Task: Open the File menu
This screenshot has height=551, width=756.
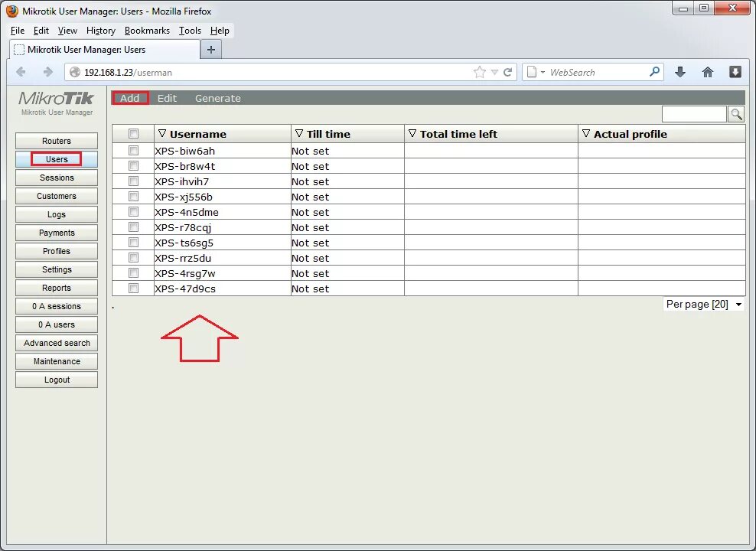Action: [18, 31]
